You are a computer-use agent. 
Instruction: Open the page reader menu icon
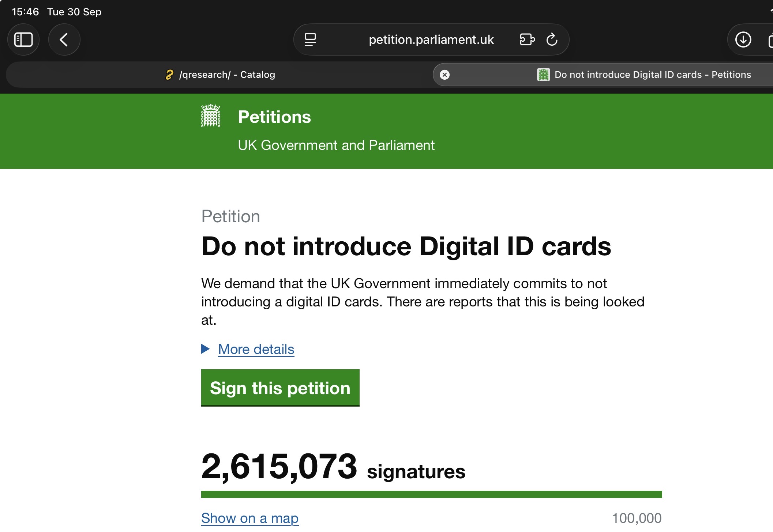(310, 39)
